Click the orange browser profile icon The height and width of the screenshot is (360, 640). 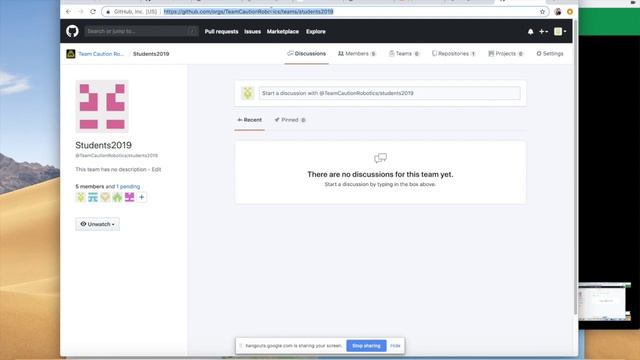click(x=570, y=12)
